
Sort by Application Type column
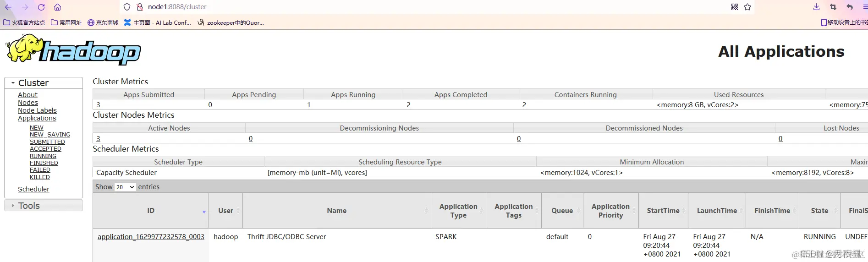[458, 211]
